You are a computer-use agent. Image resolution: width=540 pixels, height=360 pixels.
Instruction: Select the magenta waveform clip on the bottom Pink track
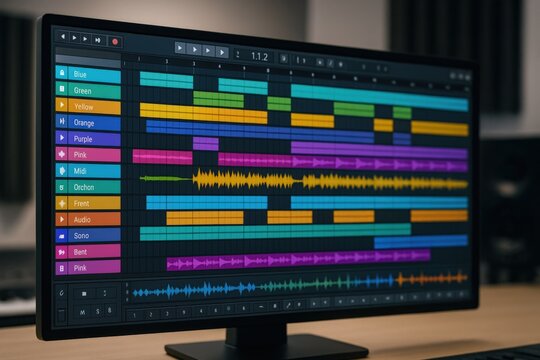[298, 260]
